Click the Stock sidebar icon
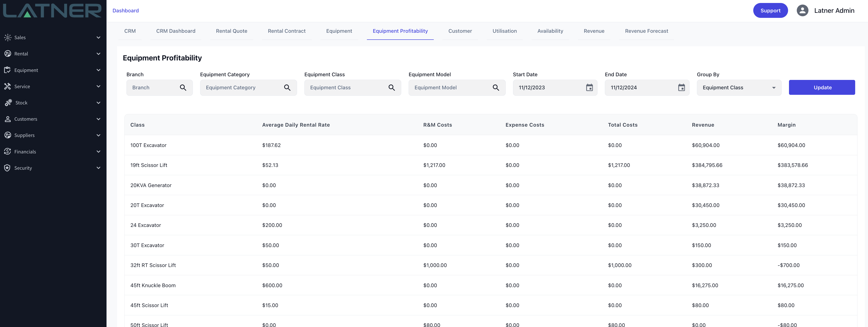The width and height of the screenshot is (868, 327). click(8, 103)
